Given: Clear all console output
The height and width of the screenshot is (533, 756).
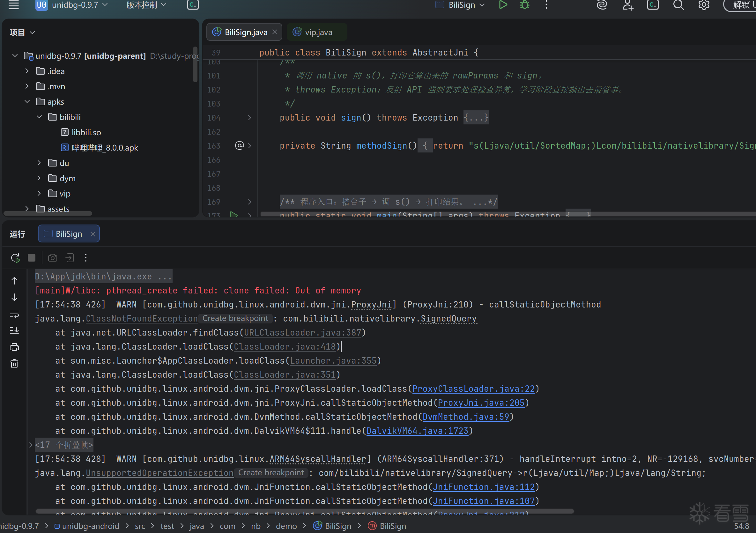Looking at the screenshot, I should click(14, 363).
